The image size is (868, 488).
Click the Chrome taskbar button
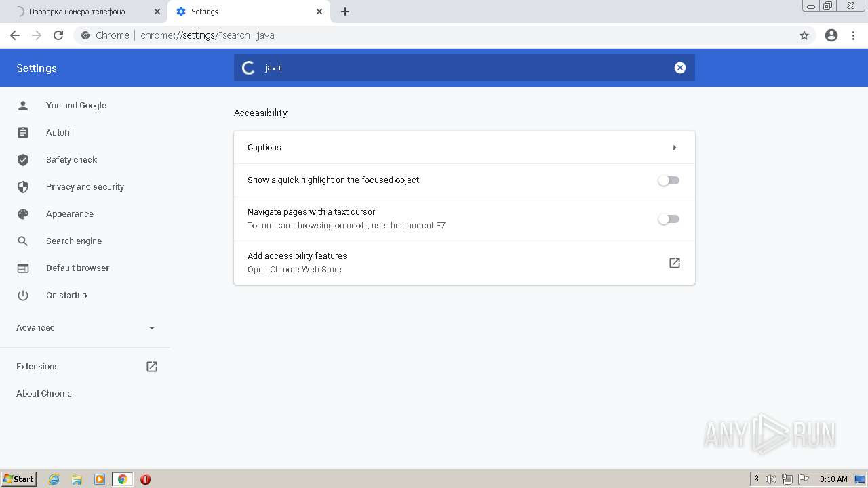[x=123, y=479]
